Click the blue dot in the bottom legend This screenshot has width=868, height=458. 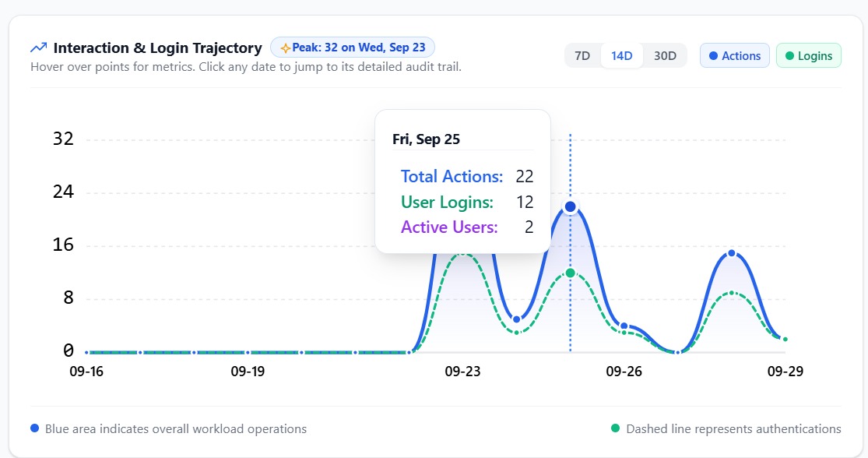(x=35, y=428)
